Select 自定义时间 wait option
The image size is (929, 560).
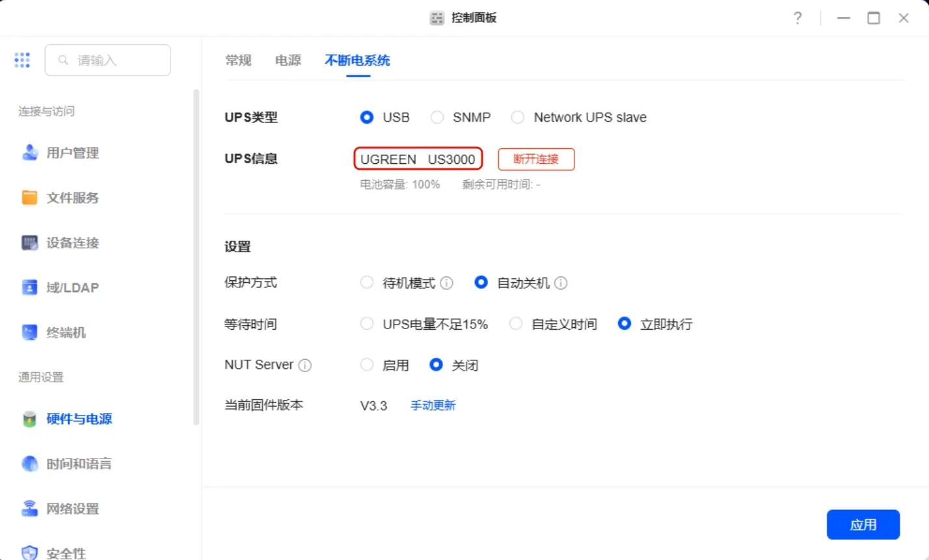pos(516,324)
